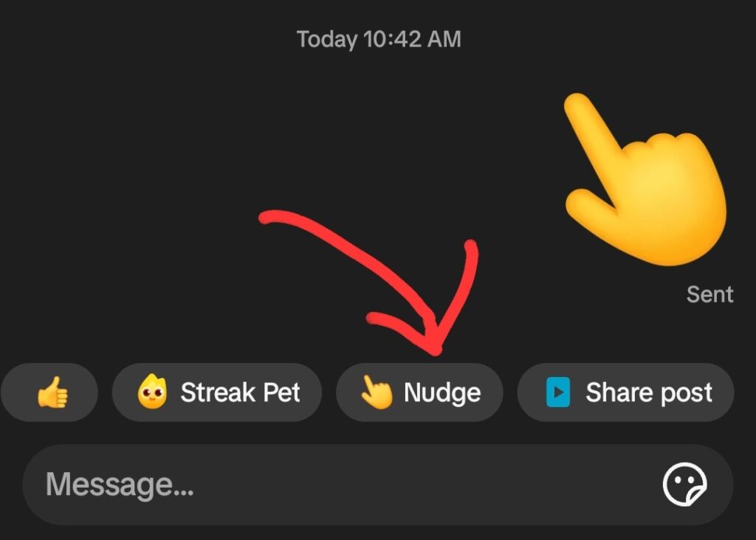Click the Streak Pet flame mascot icon
Viewport: 756px width, 540px height.
click(152, 392)
